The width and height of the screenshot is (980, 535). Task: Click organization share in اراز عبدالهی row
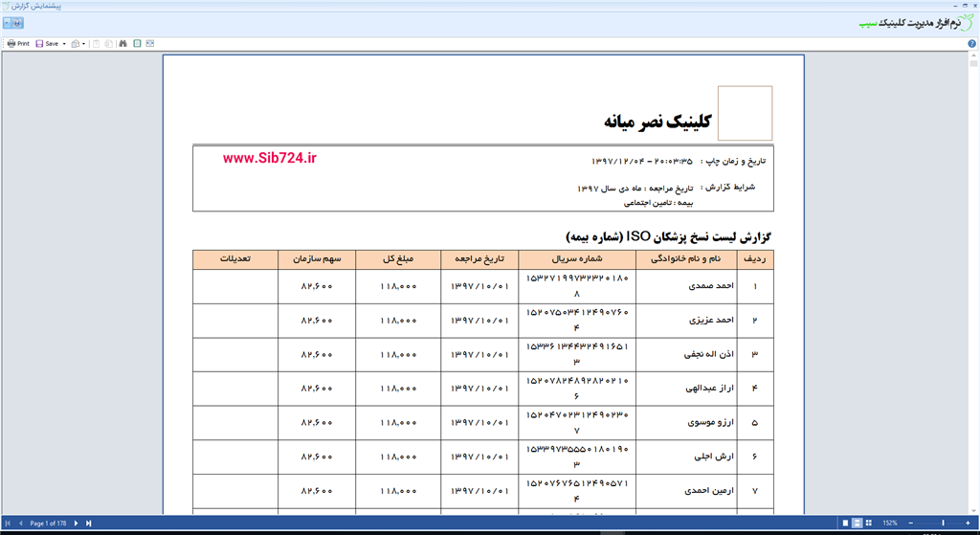317,389
